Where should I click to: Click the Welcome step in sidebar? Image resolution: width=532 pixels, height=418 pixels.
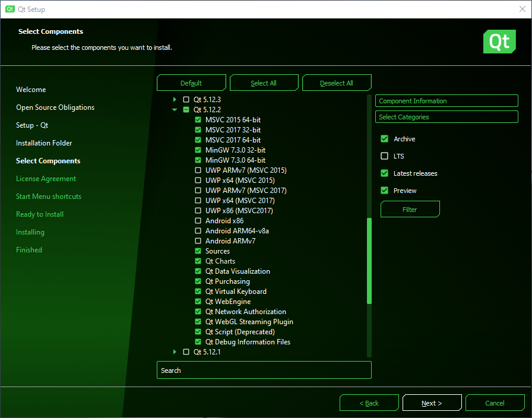click(31, 90)
